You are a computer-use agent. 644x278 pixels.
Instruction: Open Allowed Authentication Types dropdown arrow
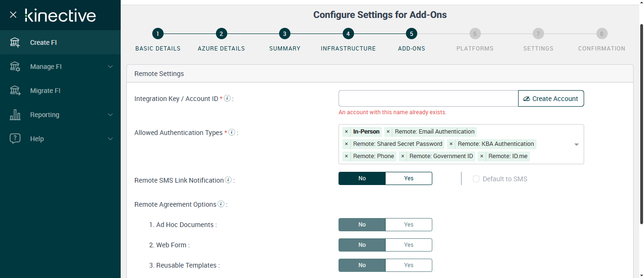tap(576, 144)
